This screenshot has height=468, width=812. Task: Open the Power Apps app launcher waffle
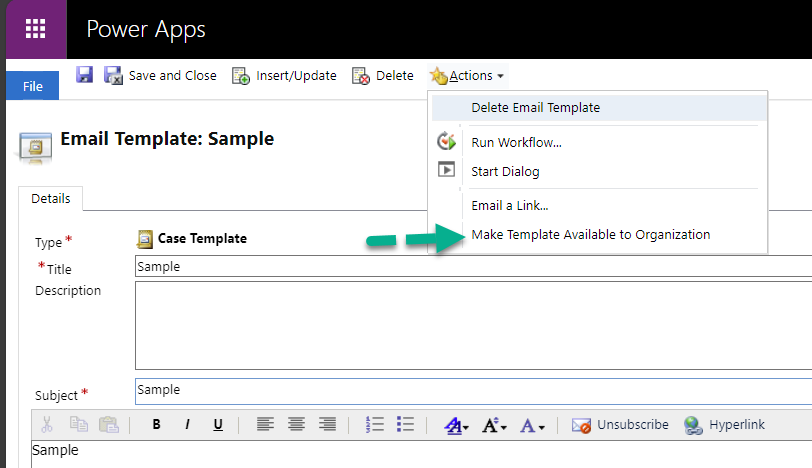pyautogui.click(x=36, y=29)
